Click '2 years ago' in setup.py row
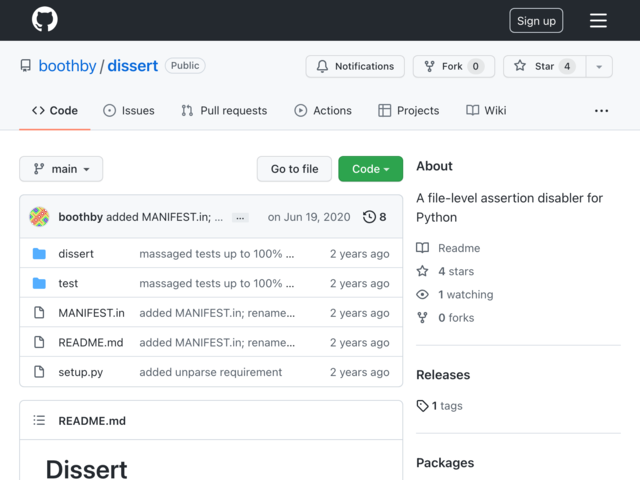 point(360,372)
